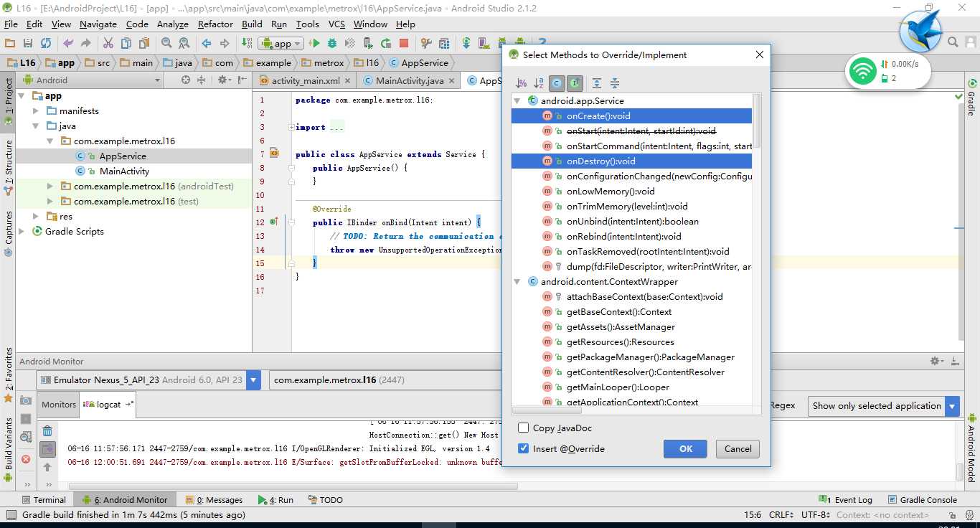Screen dimensions: 980x528
Task: Expand com.example.metrox.l16 (androidTest) package
Action: (x=50, y=187)
